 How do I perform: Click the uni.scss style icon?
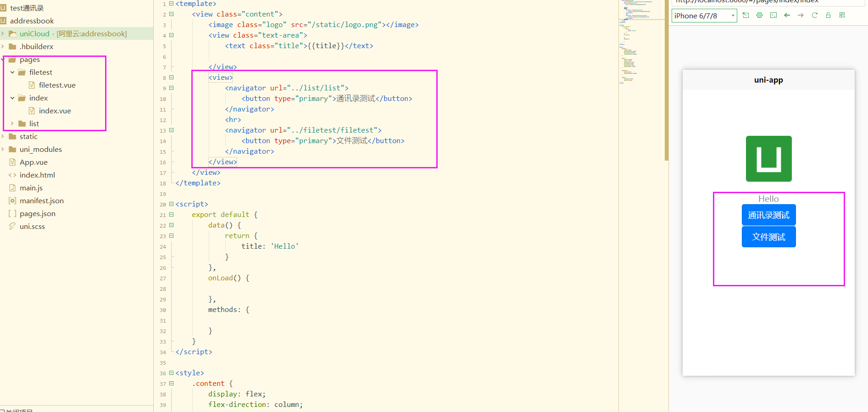[x=12, y=226]
